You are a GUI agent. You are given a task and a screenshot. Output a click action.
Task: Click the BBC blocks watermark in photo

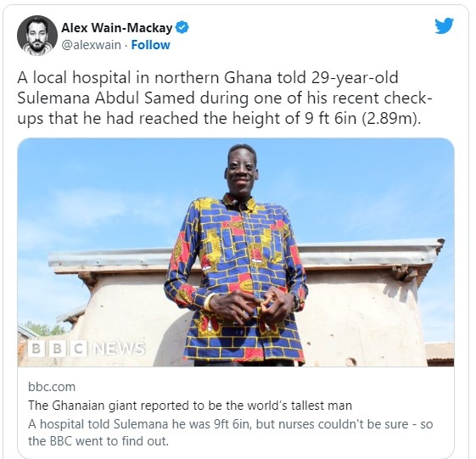58,349
